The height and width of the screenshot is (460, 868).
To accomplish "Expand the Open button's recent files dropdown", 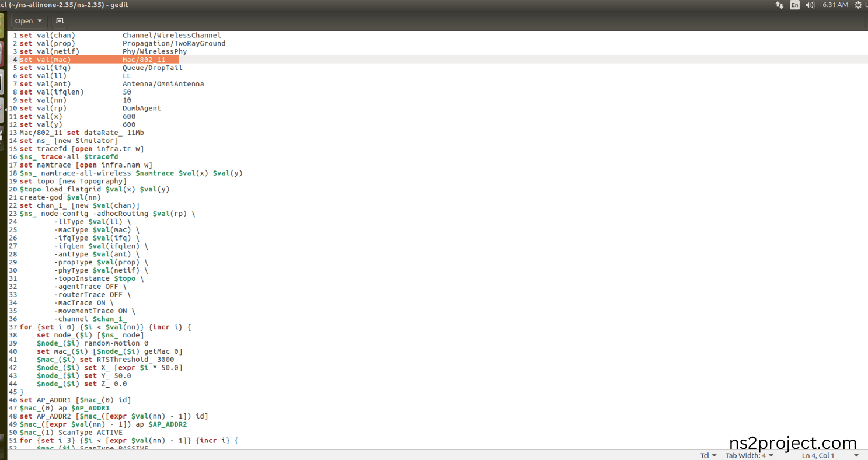I will 40,21.
